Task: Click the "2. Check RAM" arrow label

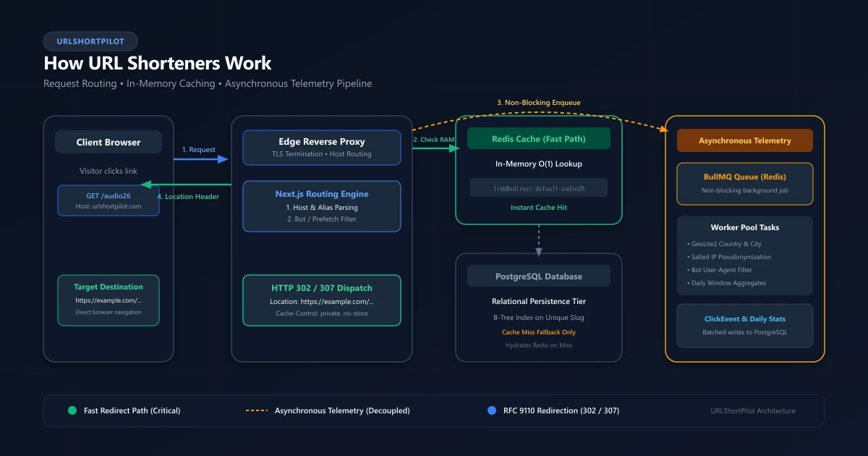Action: pos(433,139)
